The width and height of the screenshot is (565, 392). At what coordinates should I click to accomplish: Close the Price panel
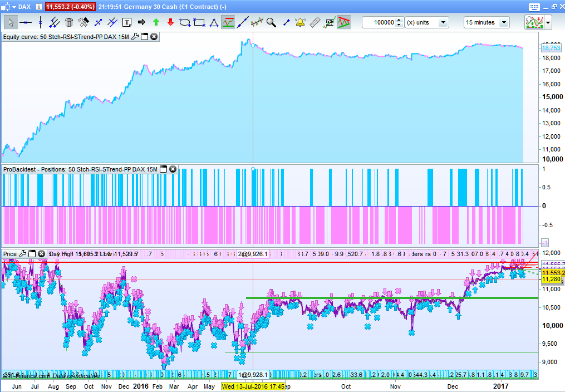tap(41, 254)
